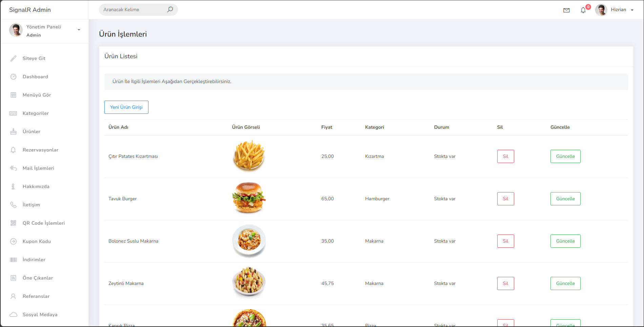
Task: Click Güncelle for Bolonez Suslu Makarna
Action: pyautogui.click(x=565, y=241)
